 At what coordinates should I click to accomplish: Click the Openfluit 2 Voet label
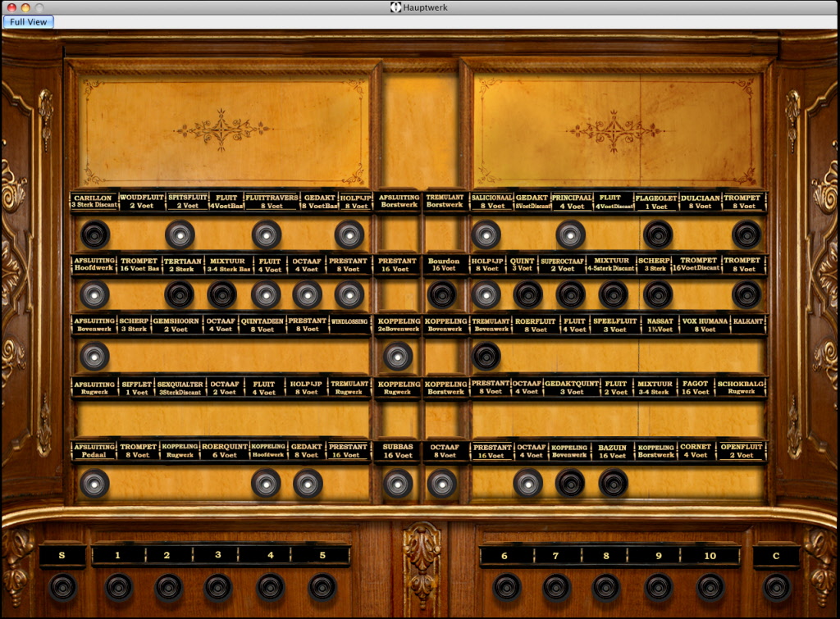pos(742,451)
